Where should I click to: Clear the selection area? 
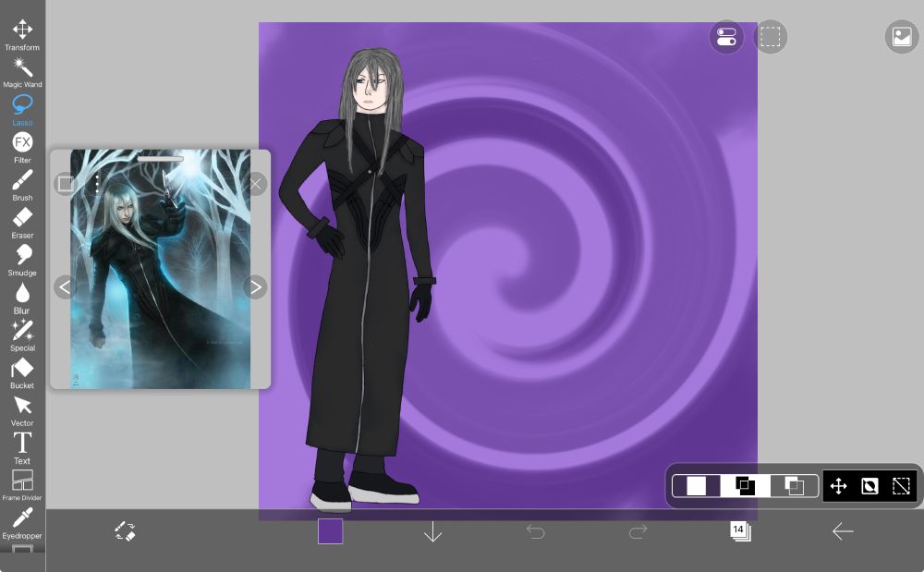pyautogui.click(x=902, y=486)
